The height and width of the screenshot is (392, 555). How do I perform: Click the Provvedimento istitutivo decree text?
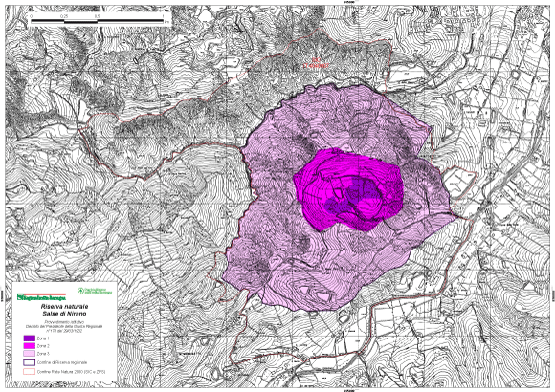pos(64,326)
